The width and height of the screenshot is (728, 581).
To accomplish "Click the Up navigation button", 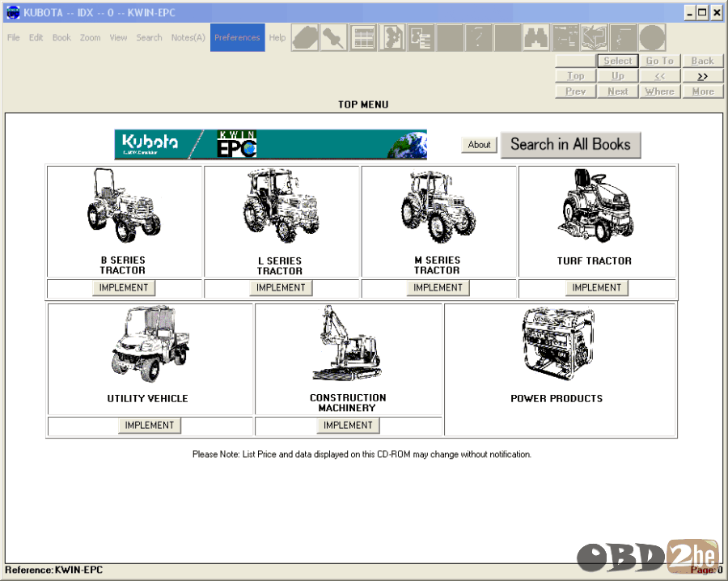I will click(617, 76).
